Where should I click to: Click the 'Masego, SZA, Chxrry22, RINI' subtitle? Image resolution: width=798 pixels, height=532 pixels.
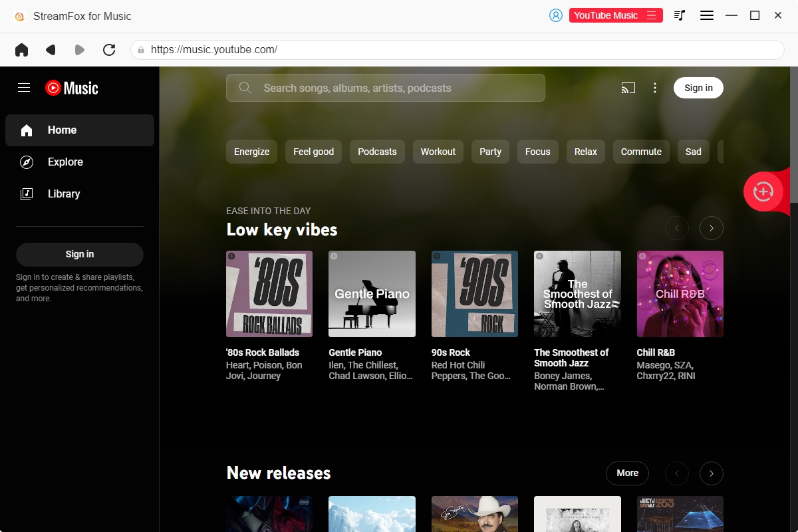click(x=665, y=370)
